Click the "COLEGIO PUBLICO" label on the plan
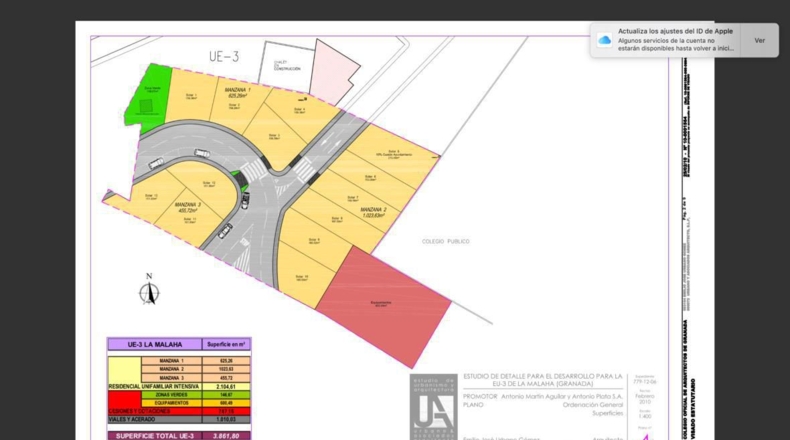Viewport: 790px width, 440px height. [445, 241]
